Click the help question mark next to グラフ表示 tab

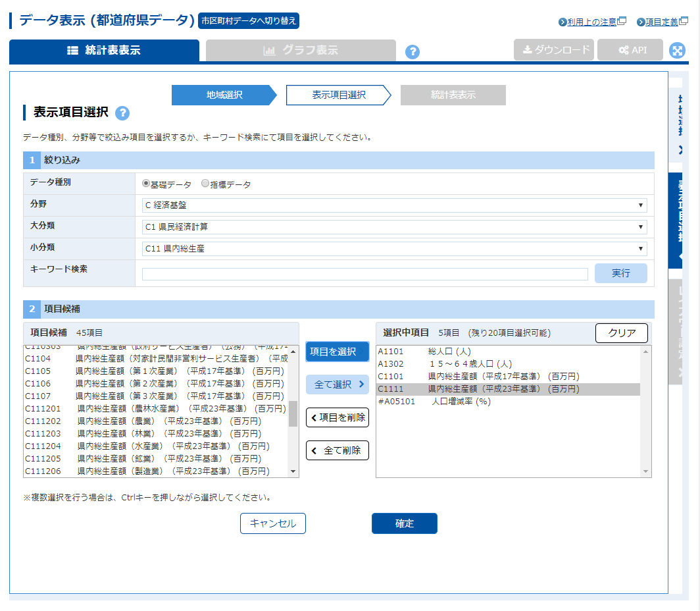413,52
